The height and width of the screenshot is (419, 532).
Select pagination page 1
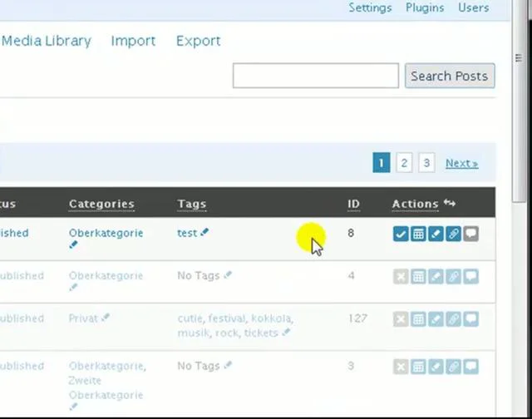[x=382, y=163]
